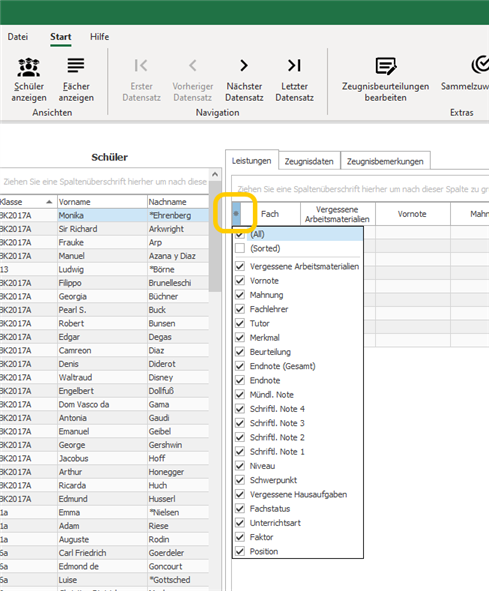
Task: Sort by the Nachname column header
Action: click(178, 202)
